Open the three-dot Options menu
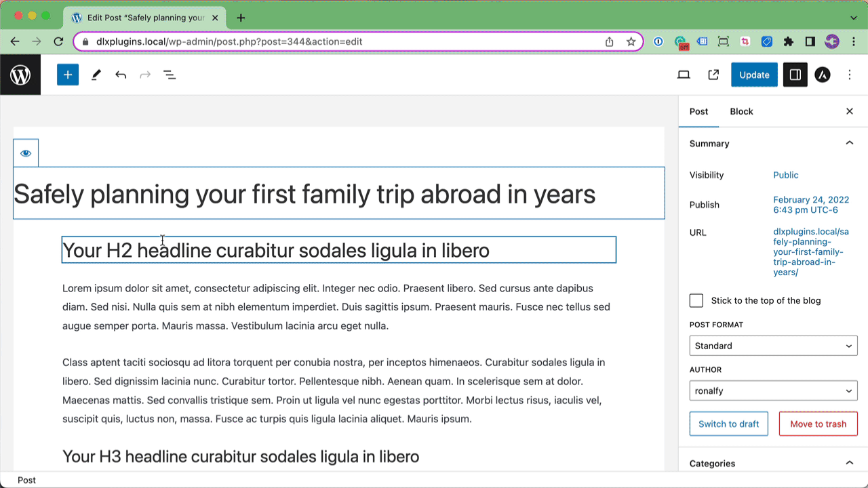Image resolution: width=868 pixels, height=488 pixels. coord(850,75)
